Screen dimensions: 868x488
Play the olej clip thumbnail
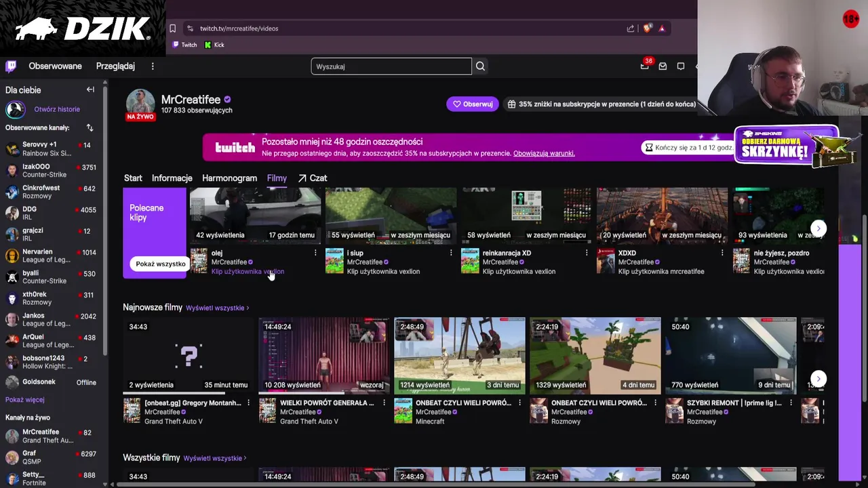click(255, 216)
